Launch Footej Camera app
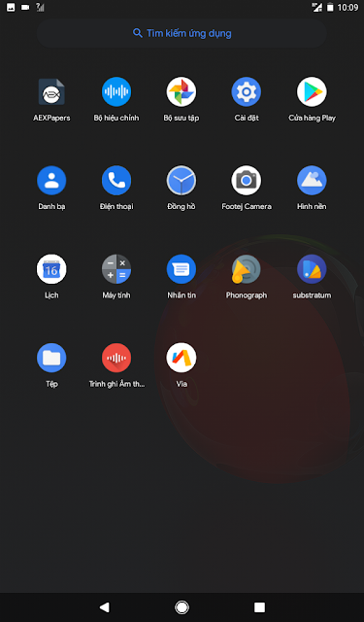This screenshot has height=622, width=364. point(247,181)
